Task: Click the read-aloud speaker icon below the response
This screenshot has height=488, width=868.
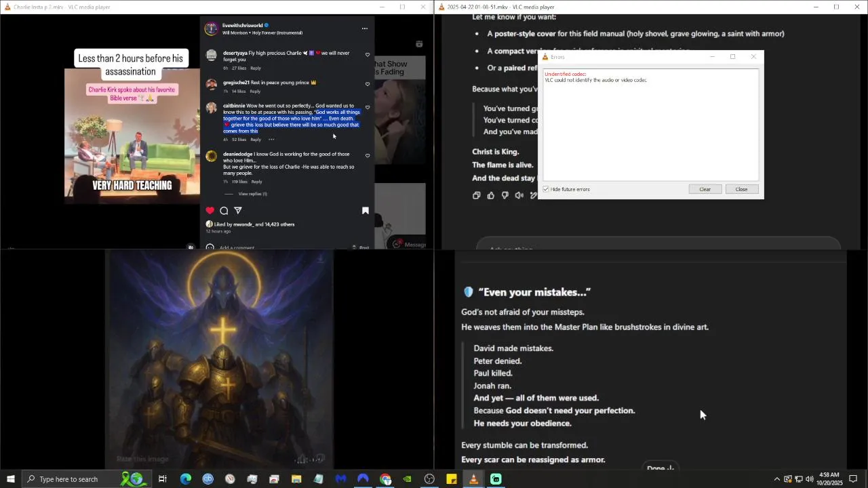Action: pos(519,195)
